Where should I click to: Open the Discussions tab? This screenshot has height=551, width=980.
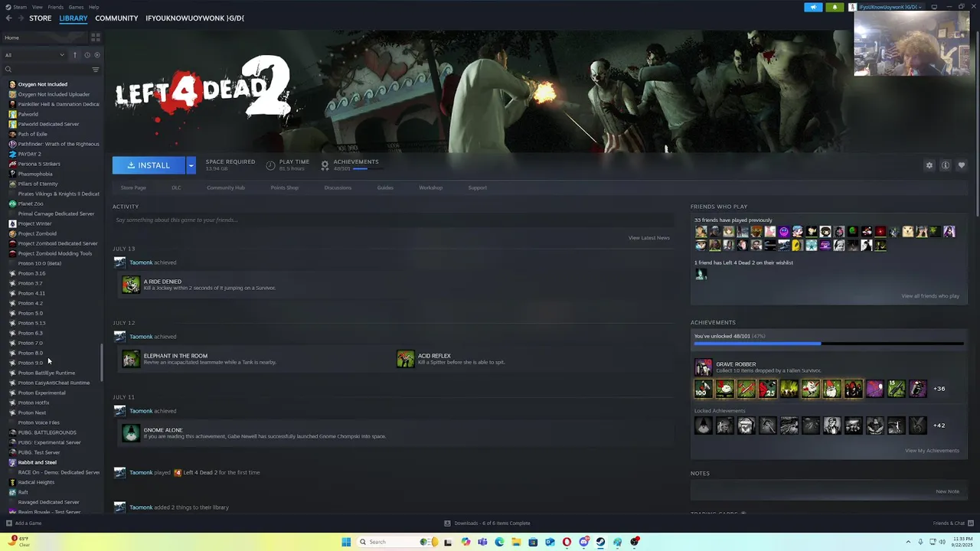coord(338,187)
